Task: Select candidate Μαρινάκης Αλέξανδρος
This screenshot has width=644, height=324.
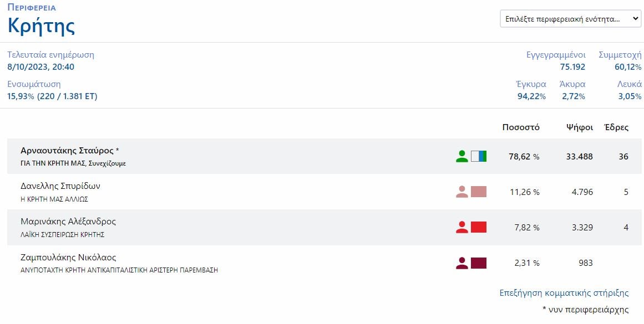Action: point(68,222)
